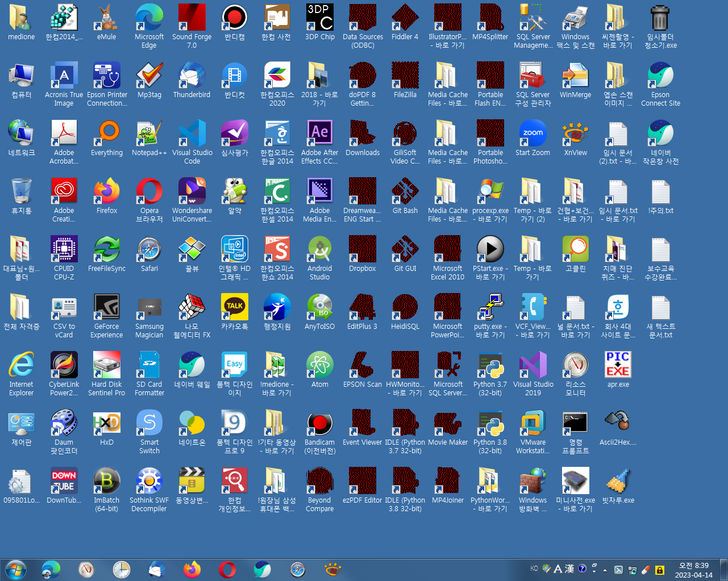Select the CPUID CPU-Z icon
Viewport: 728px width, 581px height.
click(x=64, y=258)
